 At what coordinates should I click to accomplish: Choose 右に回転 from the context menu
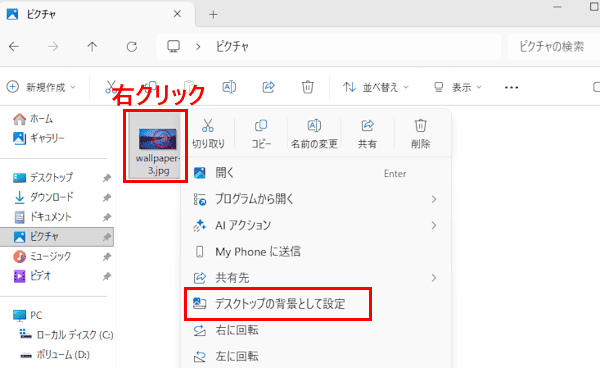tap(316, 330)
